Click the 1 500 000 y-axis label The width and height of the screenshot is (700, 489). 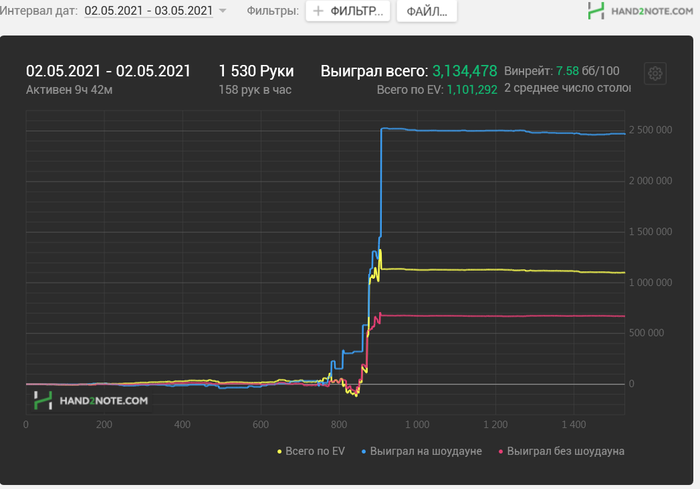pos(650,231)
